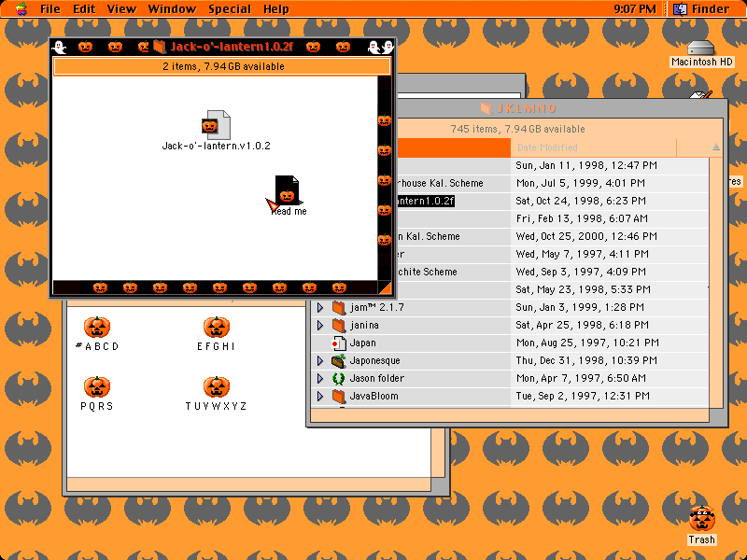Viewport: 747px width, 560px height.
Task: Click the date Fri, Feb 13, 1998, 6:07 AM
Action: (x=582, y=219)
